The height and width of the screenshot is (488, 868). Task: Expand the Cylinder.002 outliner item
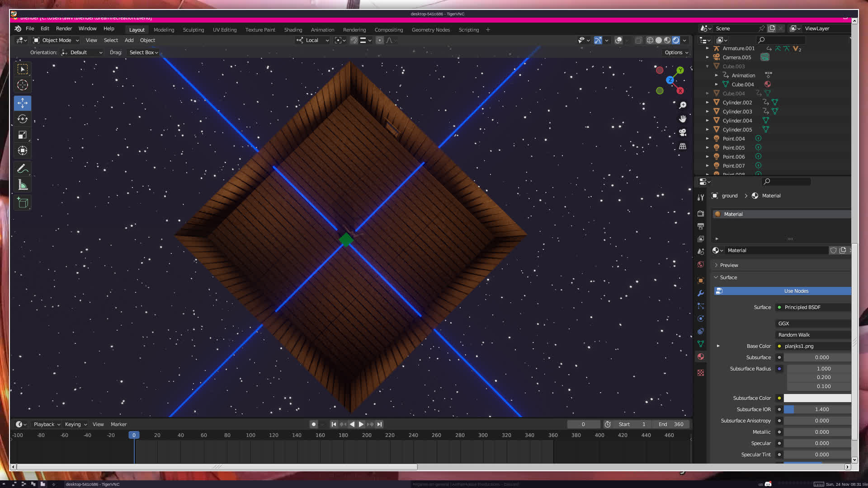pyautogui.click(x=708, y=103)
